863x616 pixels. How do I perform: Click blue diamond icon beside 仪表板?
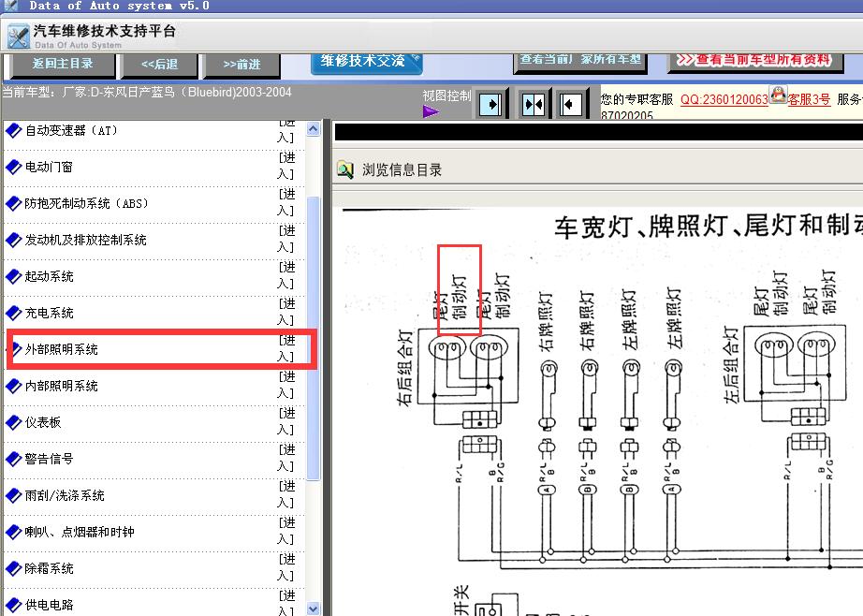(x=13, y=422)
